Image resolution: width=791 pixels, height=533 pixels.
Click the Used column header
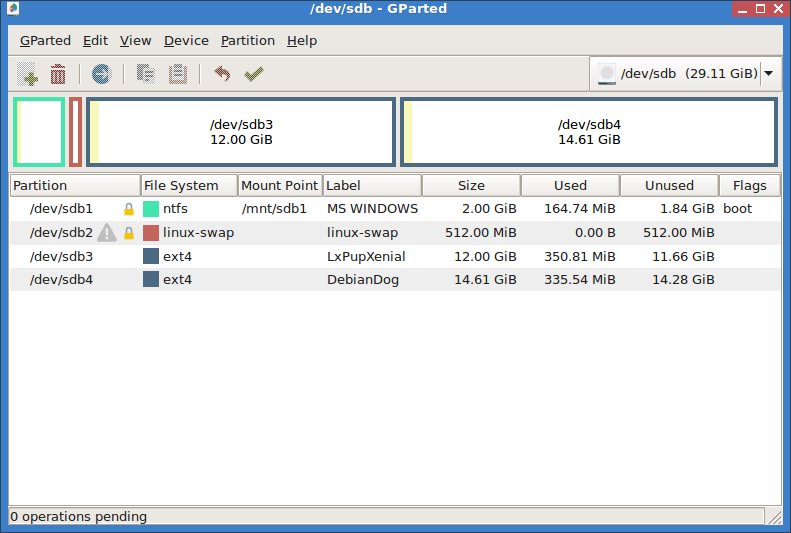click(570, 186)
